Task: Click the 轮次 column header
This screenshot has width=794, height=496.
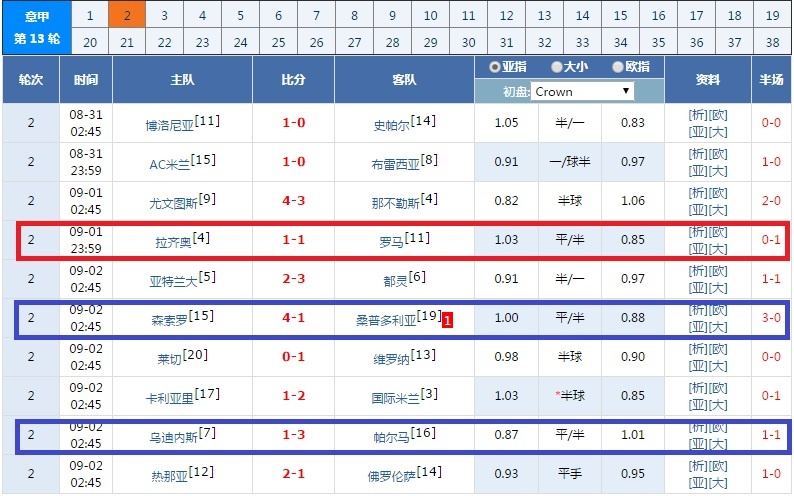Action: coord(31,79)
